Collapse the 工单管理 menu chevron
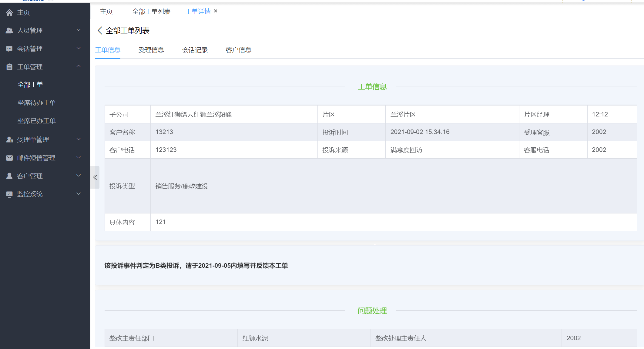This screenshot has width=644, height=349. (79, 66)
